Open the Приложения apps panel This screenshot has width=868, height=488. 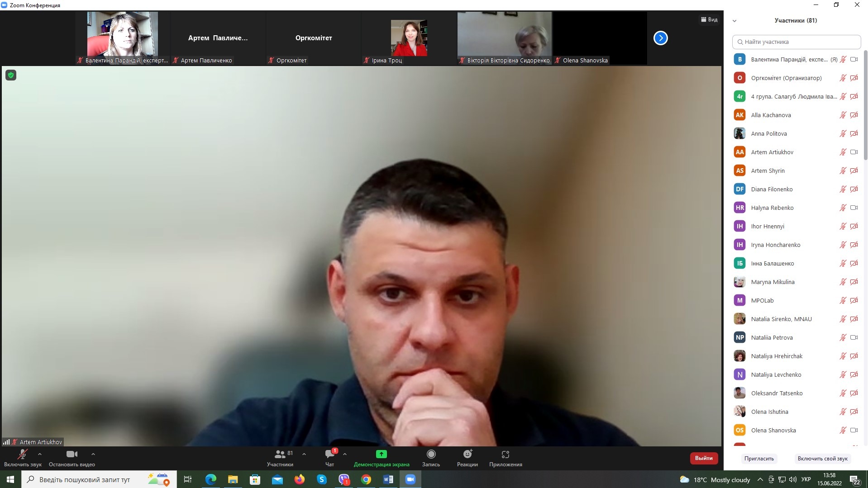pyautogui.click(x=506, y=458)
